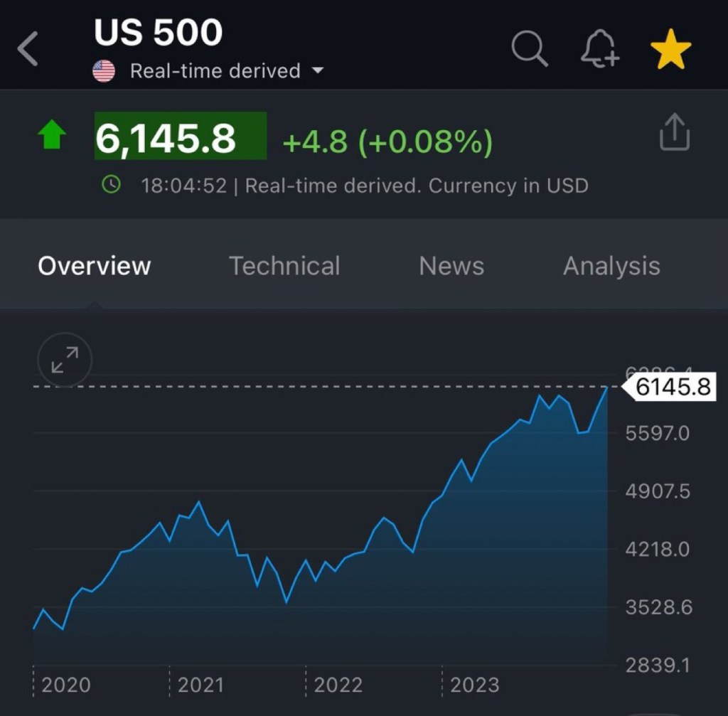Tap the 2023 marker on the time axis

pos(474,685)
